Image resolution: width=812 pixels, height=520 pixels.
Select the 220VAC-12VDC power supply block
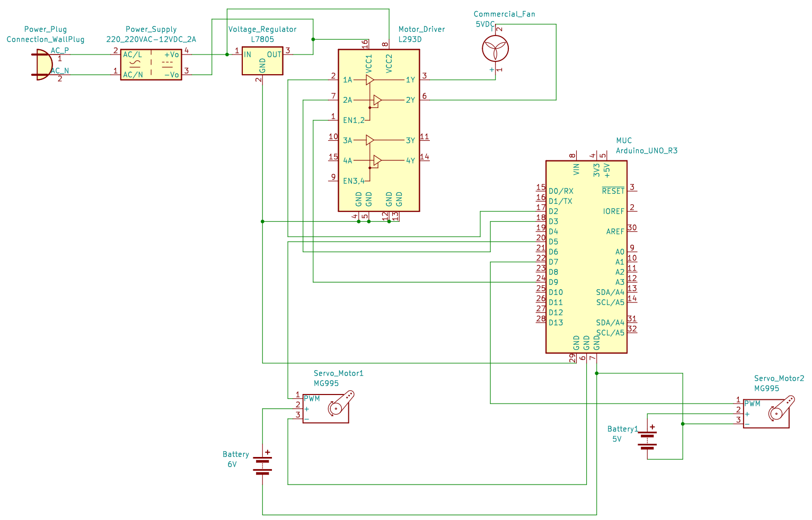[x=151, y=65]
